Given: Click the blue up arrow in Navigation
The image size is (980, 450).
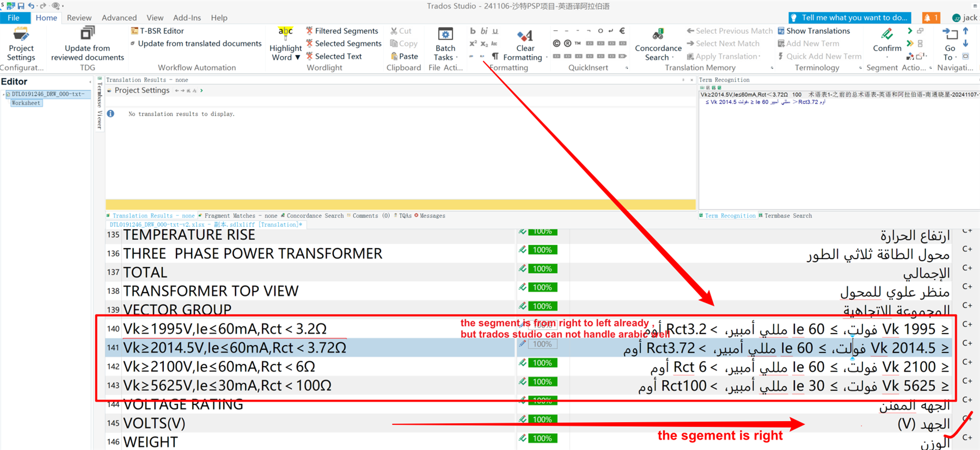Looking at the screenshot, I should coord(966,31).
